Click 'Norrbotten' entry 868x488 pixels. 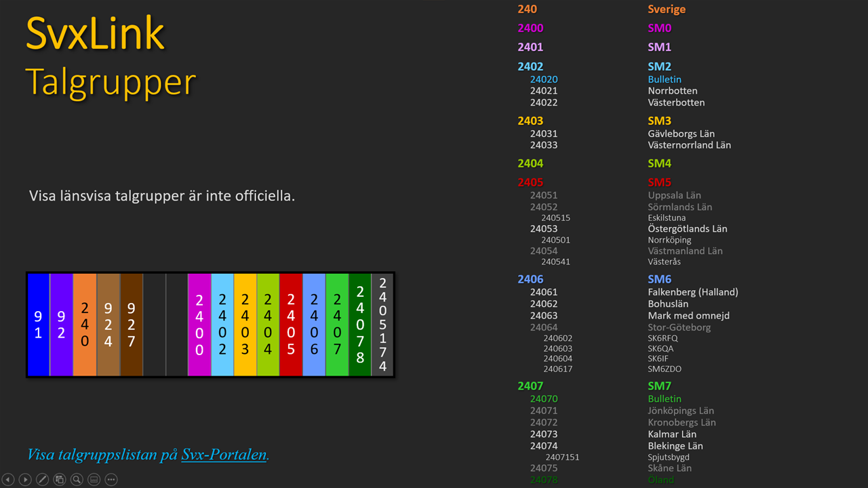click(x=673, y=91)
